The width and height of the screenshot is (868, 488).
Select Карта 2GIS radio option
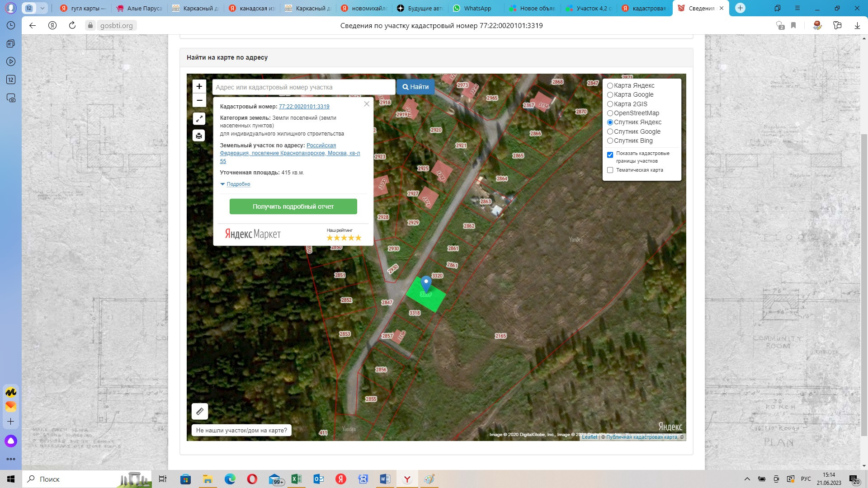[610, 104]
